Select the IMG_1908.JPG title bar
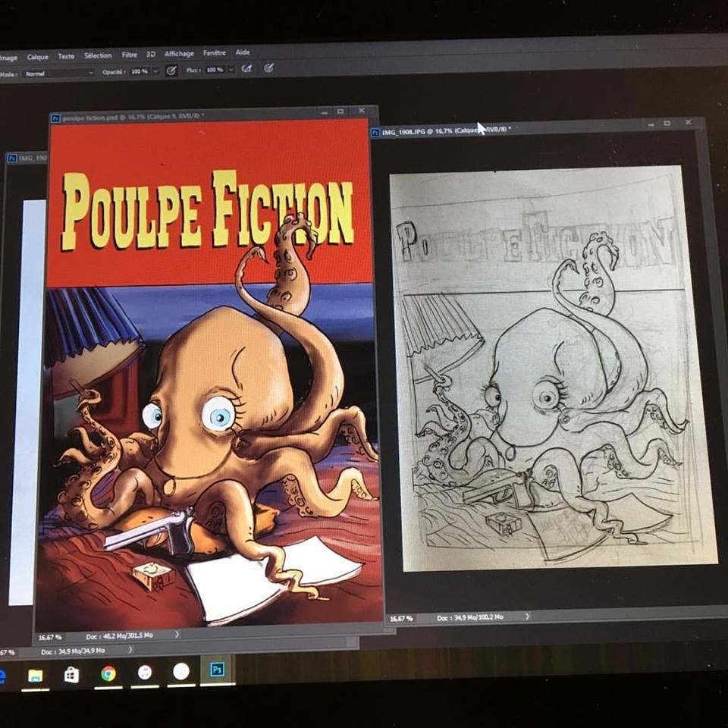Screen dimensions: 728x728 pyautogui.click(x=537, y=127)
